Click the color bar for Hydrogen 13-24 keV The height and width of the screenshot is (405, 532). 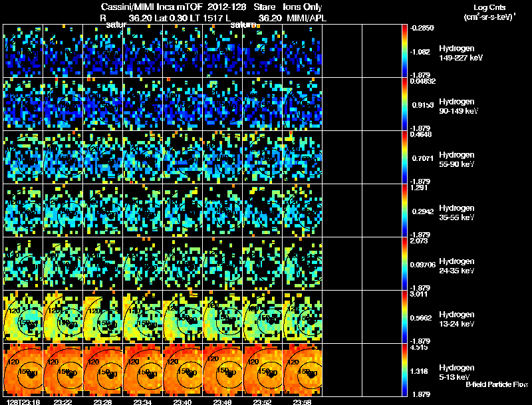coord(404,317)
